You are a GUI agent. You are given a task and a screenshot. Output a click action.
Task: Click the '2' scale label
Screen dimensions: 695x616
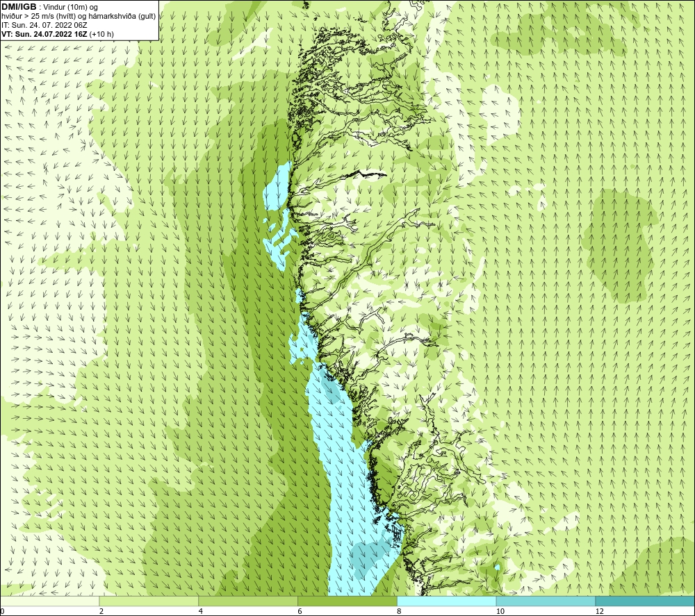click(x=101, y=611)
